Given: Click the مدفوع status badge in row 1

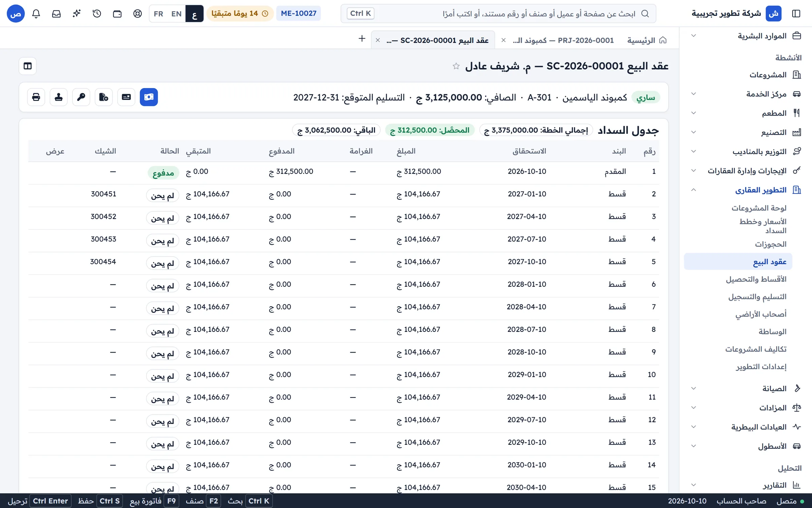Looking at the screenshot, I should (163, 173).
